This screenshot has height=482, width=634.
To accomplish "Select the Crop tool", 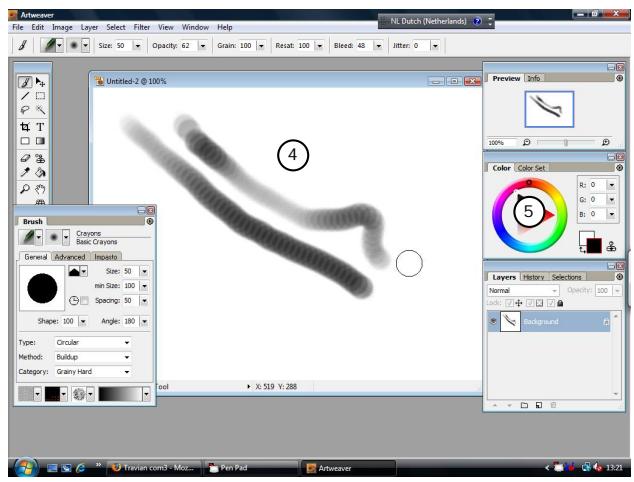I will point(25,127).
